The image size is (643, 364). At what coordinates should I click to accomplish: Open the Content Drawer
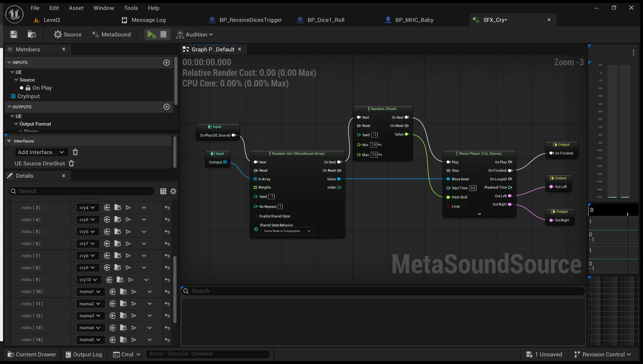point(32,354)
